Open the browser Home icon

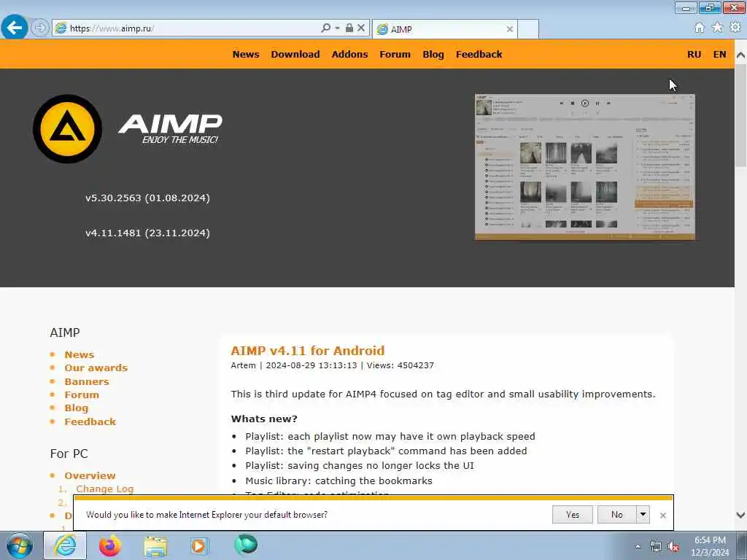click(700, 28)
